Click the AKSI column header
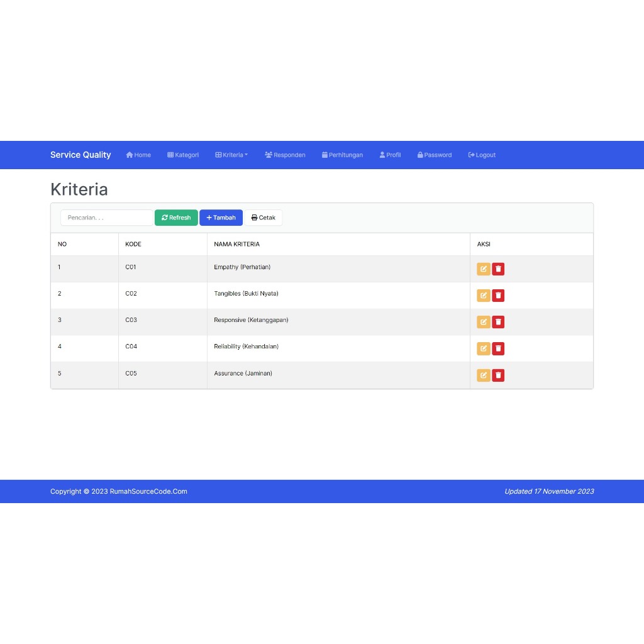 pyautogui.click(x=531, y=245)
